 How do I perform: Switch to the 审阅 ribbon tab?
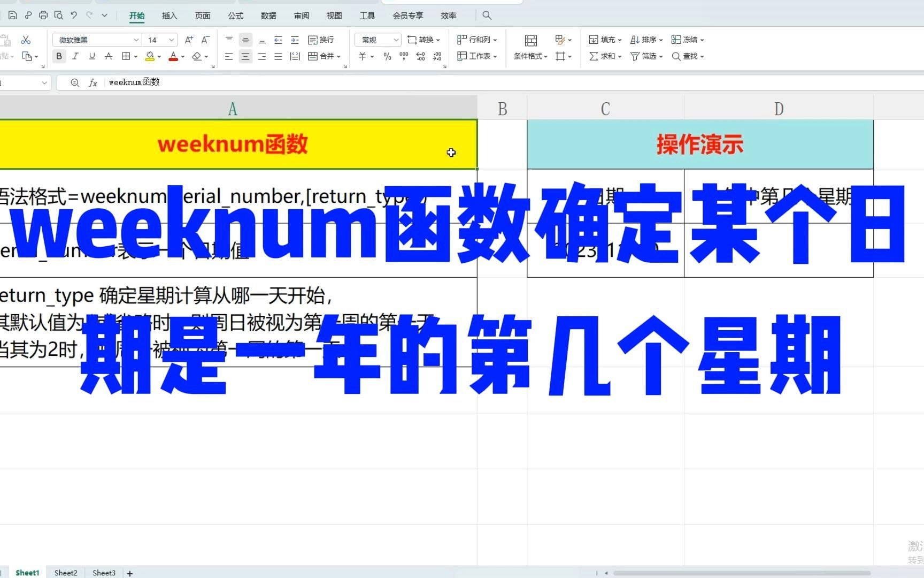[302, 16]
